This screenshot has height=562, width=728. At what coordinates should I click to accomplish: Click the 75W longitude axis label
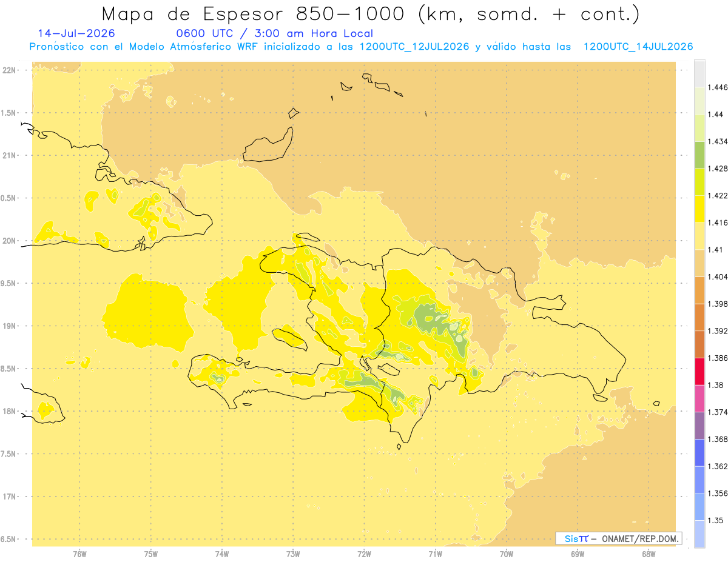tap(150, 554)
